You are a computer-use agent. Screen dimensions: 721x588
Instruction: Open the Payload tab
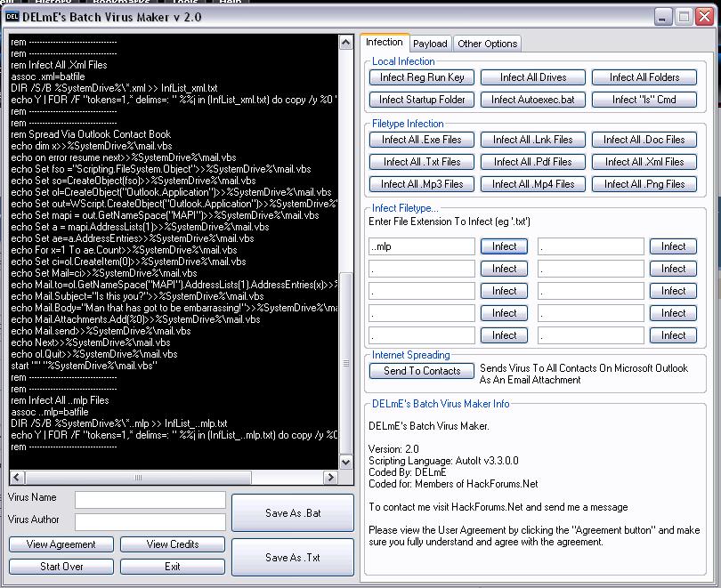coord(430,44)
